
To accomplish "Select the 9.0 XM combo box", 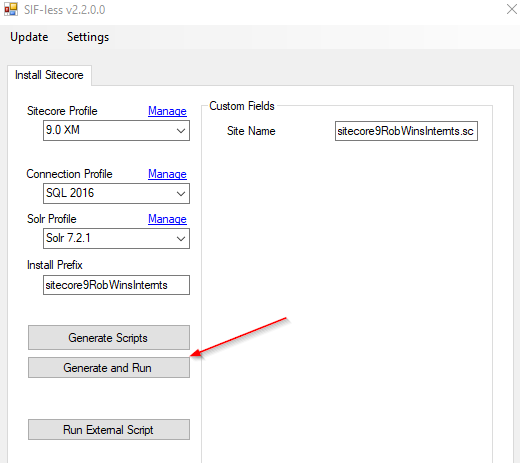I will [116, 131].
